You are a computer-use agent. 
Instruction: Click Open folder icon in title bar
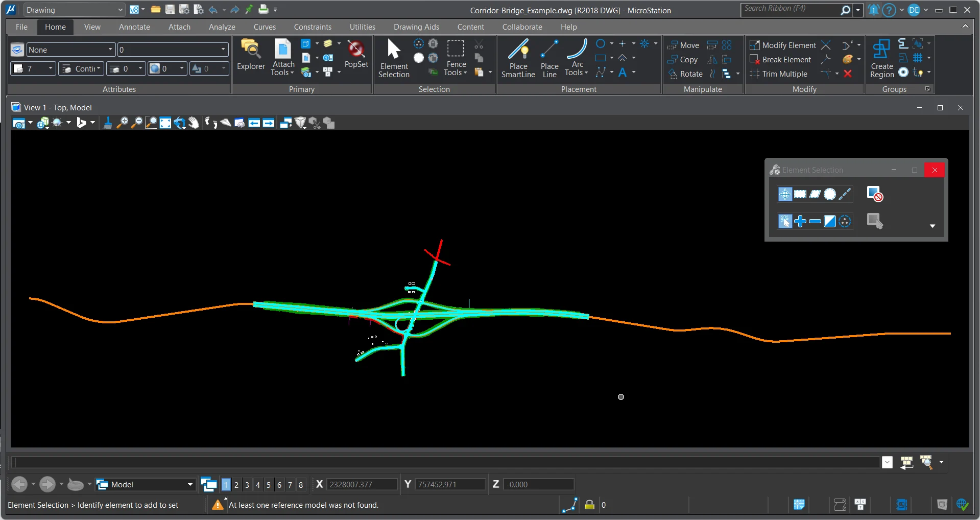[156, 10]
